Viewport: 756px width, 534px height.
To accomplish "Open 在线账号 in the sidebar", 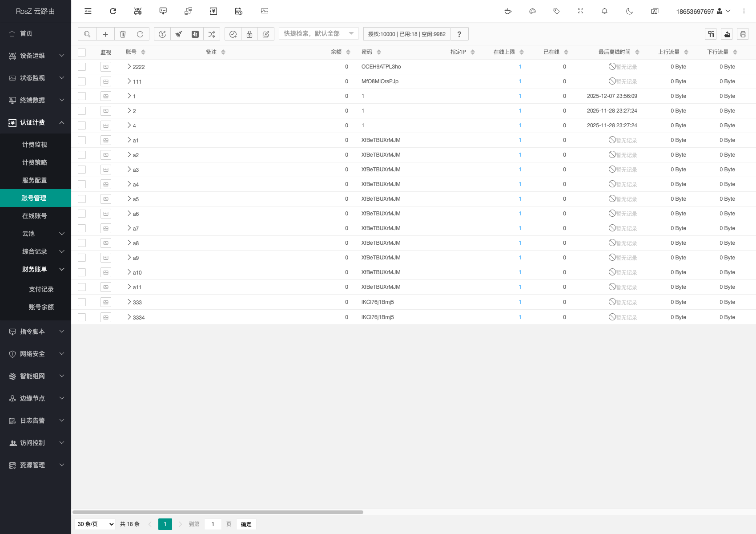I will click(35, 216).
